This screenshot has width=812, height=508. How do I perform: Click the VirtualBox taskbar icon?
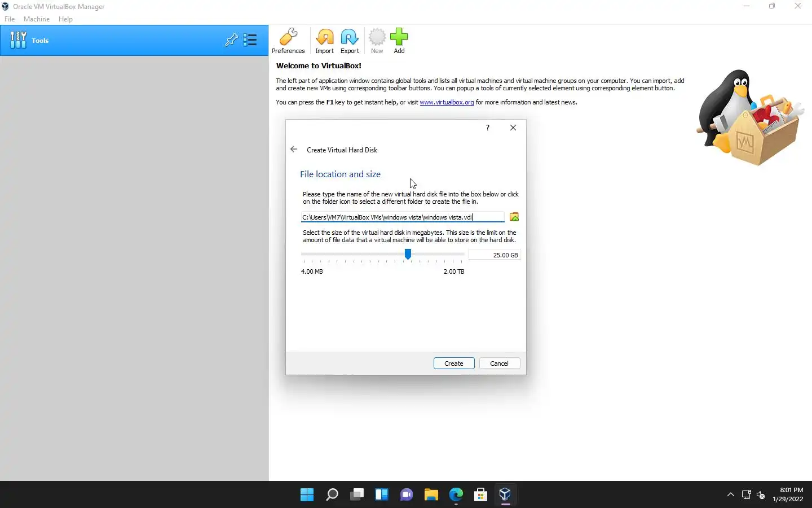tap(505, 495)
